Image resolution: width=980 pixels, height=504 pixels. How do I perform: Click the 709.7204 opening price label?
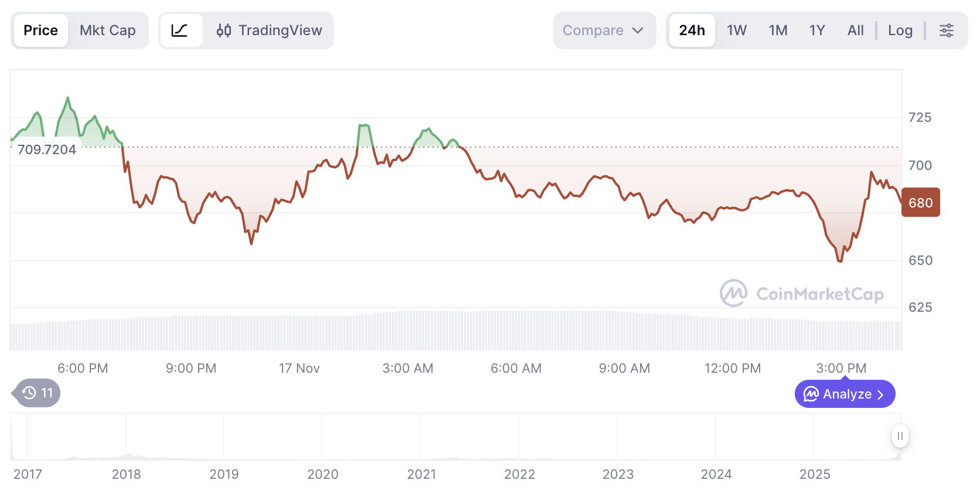point(47,149)
